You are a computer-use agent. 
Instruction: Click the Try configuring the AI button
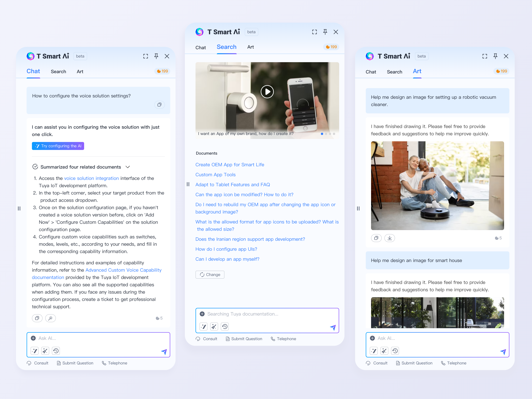point(58,146)
